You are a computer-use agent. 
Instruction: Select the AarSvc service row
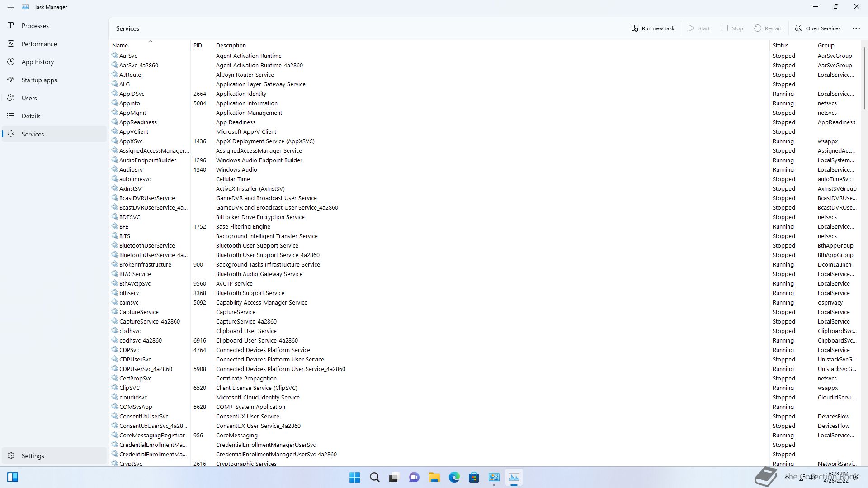pyautogui.click(x=485, y=56)
